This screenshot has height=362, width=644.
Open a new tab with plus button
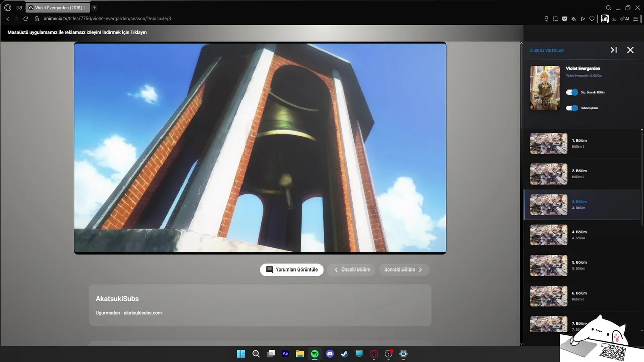94,8
